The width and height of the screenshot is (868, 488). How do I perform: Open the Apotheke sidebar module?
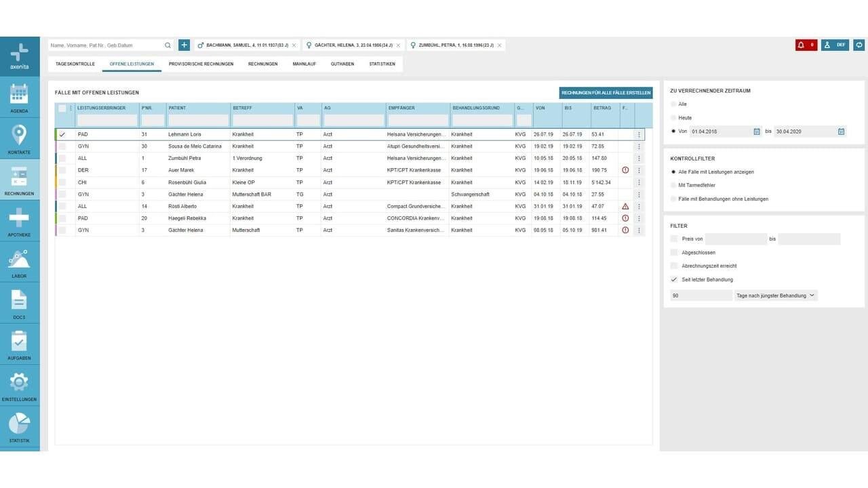point(19,221)
